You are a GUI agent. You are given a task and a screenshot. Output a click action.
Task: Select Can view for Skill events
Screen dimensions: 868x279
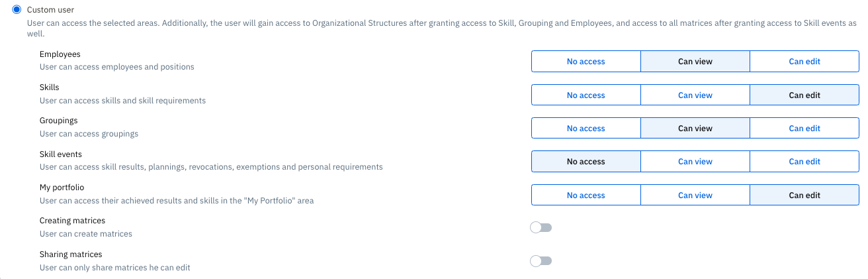coord(695,162)
